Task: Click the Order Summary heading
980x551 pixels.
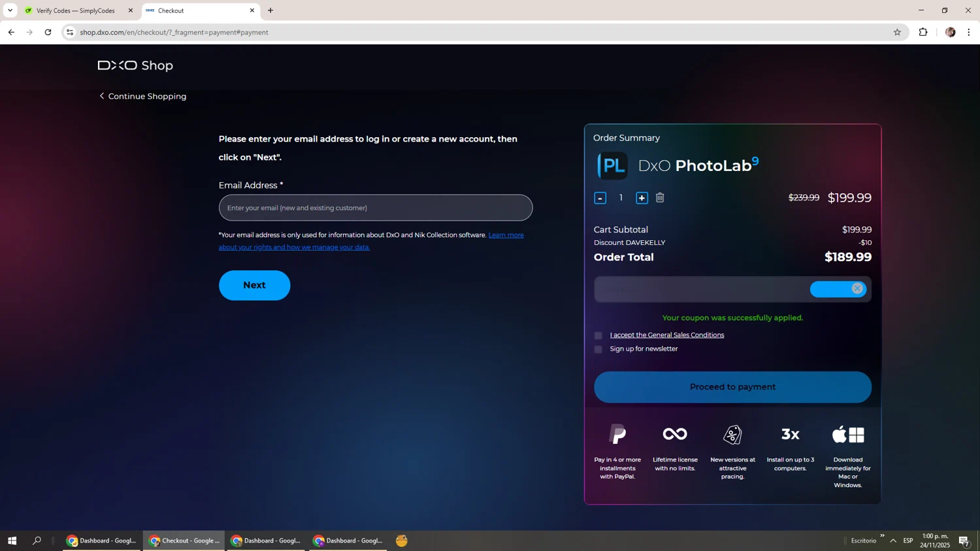Action: [x=627, y=138]
